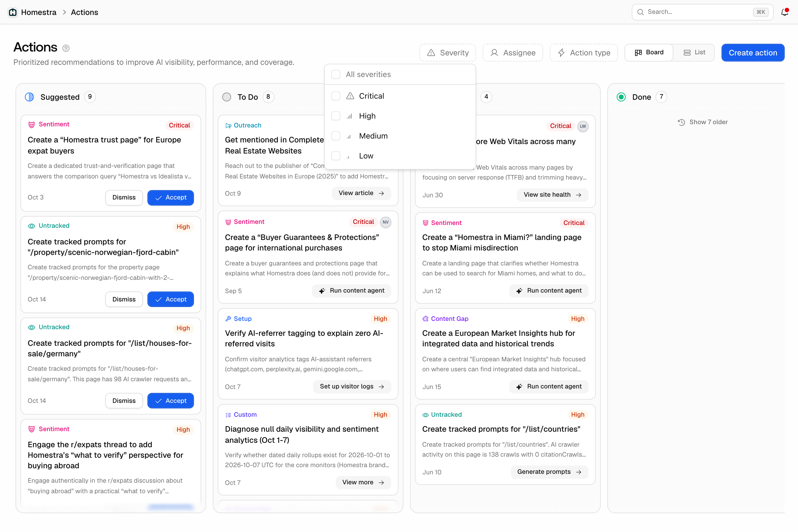The image size is (798, 532).
Task: Click the Custom list icon
Action: point(228,415)
